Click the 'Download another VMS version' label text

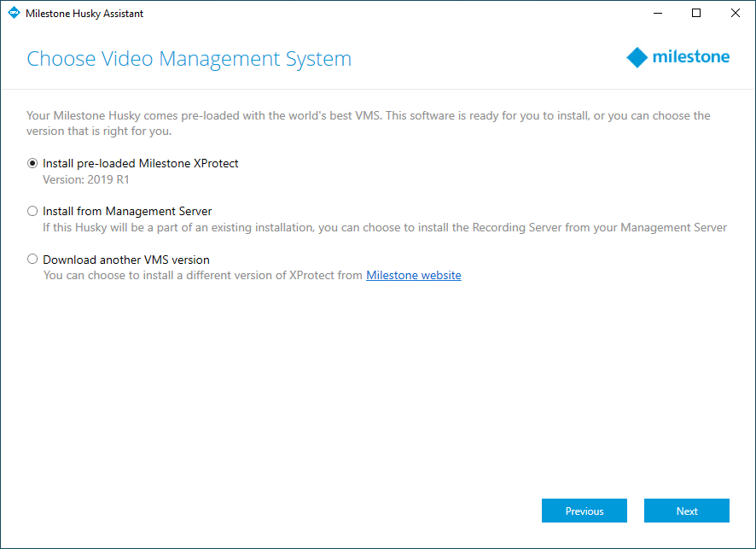[x=126, y=260]
